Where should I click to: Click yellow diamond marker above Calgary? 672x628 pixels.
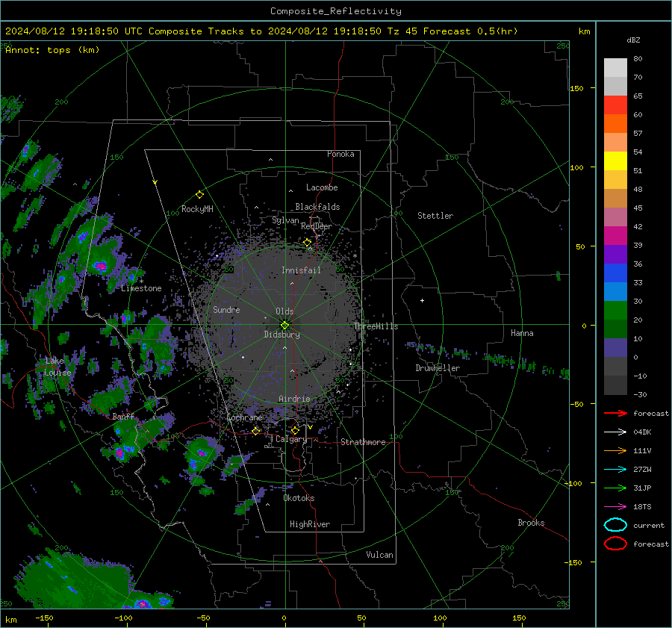coord(295,430)
